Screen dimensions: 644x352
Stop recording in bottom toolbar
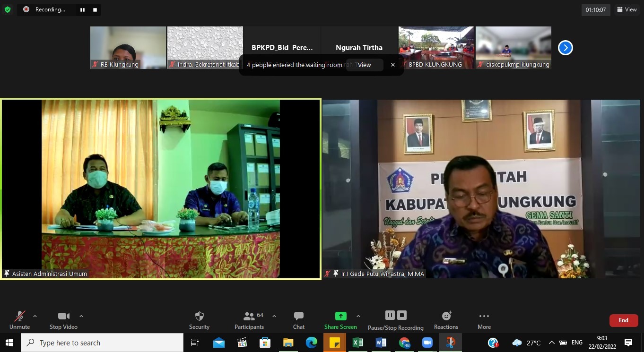click(x=402, y=315)
